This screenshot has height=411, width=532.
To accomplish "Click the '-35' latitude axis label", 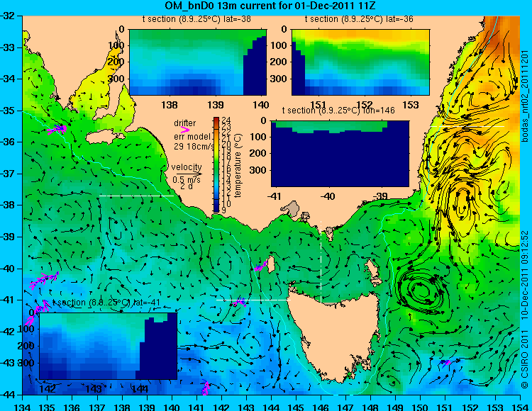I will click(7, 111).
